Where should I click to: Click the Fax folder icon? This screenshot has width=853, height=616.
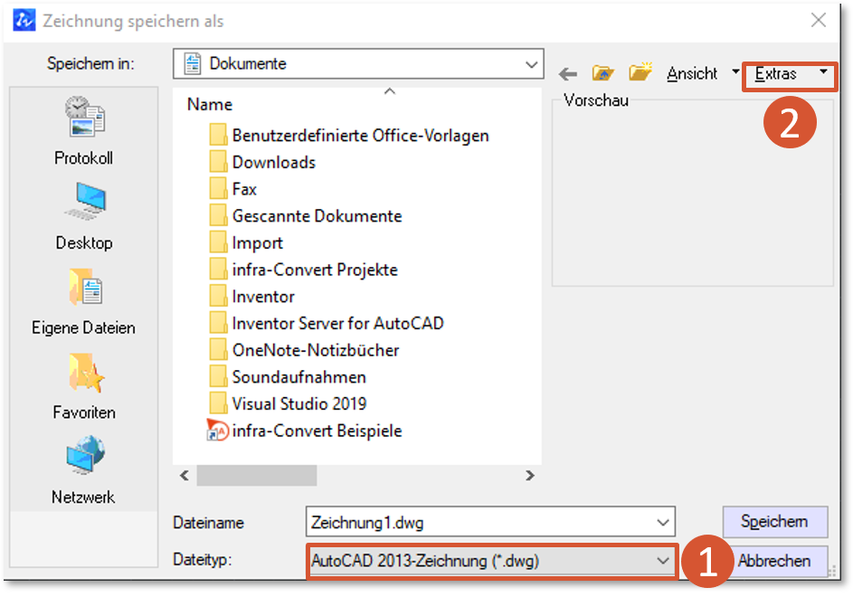218,188
